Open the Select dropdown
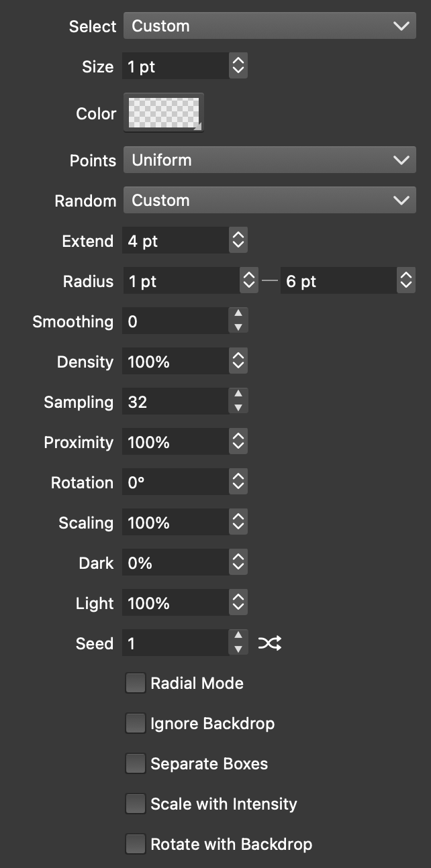This screenshot has height=868, width=431. click(x=269, y=26)
